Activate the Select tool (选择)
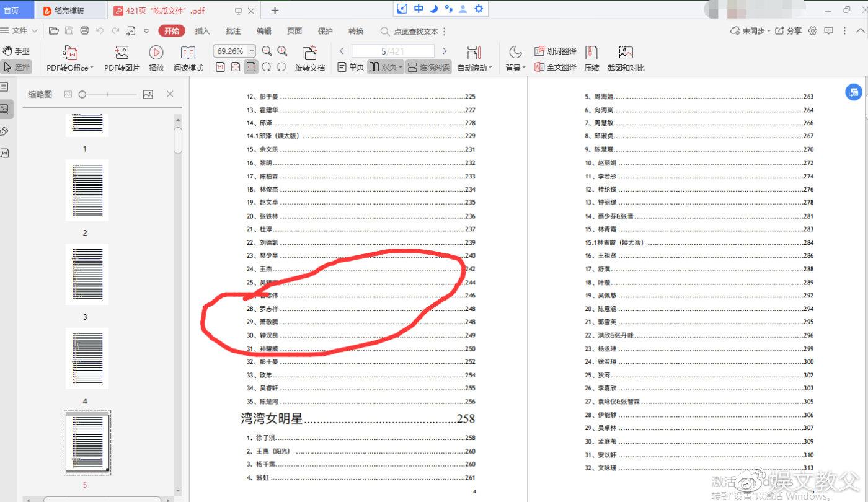The height and width of the screenshot is (502, 868). point(16,67)
